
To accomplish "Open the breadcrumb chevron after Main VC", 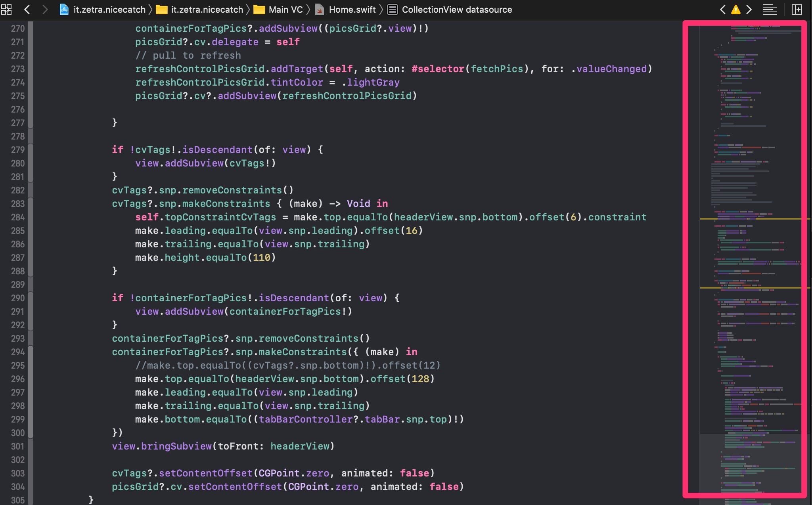I will pos(308,9).
